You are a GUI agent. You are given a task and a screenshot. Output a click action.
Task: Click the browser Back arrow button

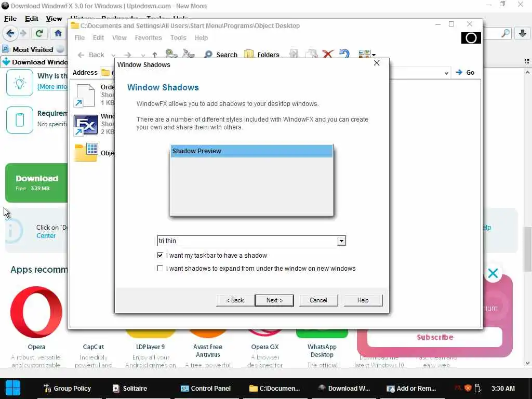(x=10, y=33)
